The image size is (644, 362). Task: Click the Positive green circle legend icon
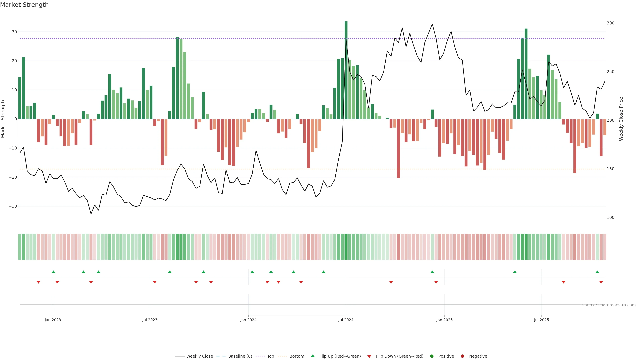(x=432, y=356)
